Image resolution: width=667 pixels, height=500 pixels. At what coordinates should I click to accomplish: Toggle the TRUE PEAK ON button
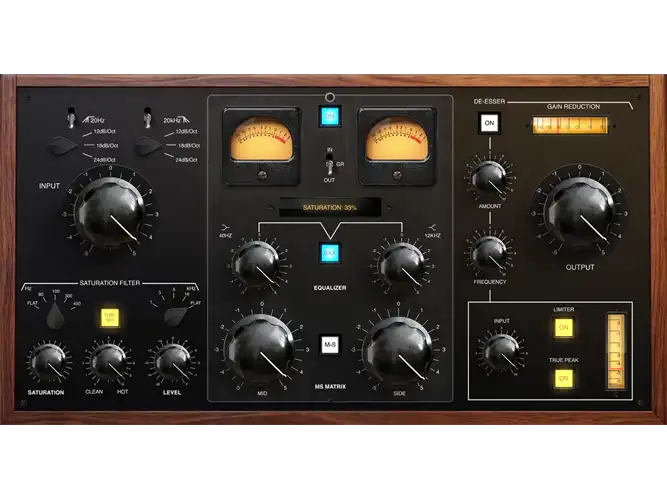point(563,378)
